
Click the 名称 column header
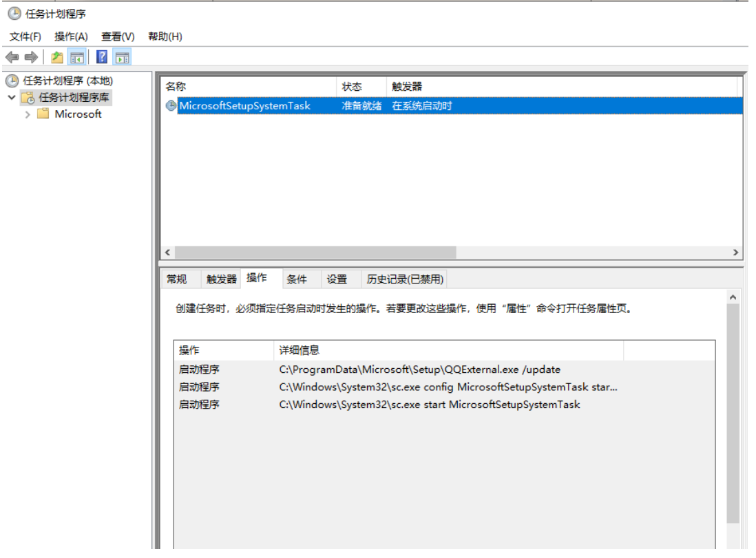249,86
